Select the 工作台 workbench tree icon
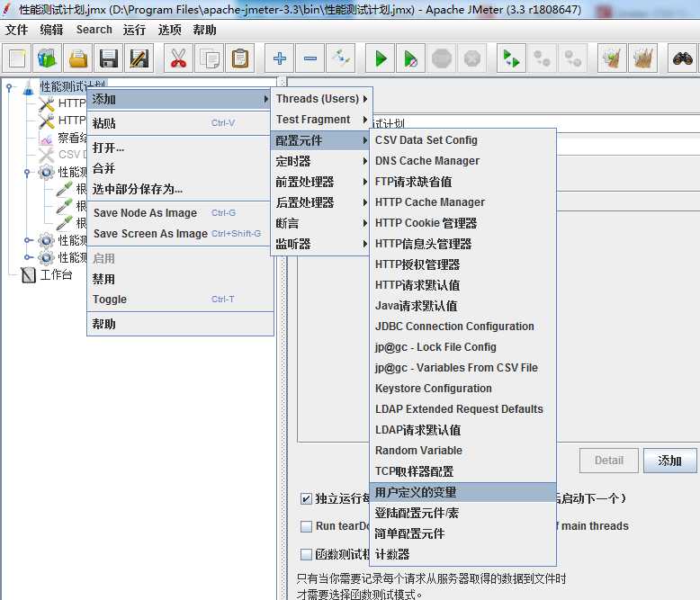 tap(29, 274)
